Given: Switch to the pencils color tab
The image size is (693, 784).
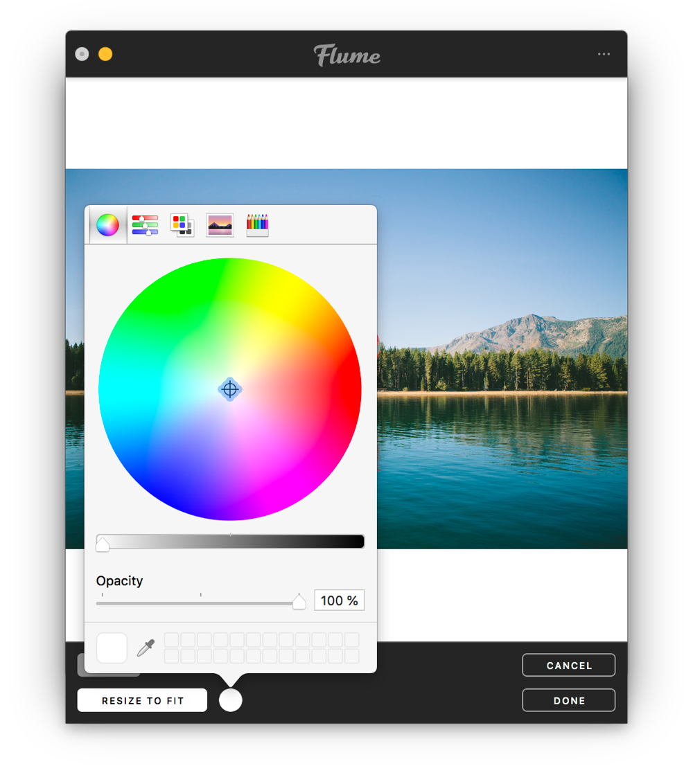Looking at the screenshot, I should pos(258,225).
